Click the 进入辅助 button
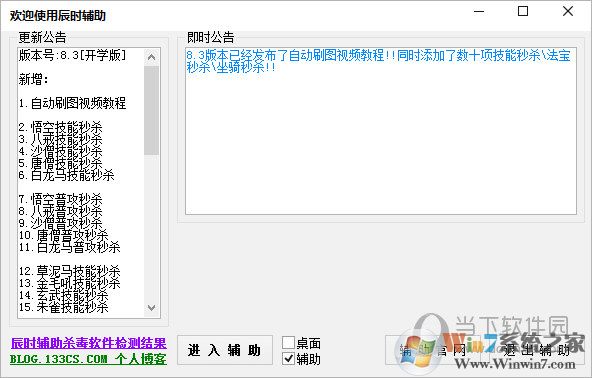592x378 pixels. (x=225, y=350)
